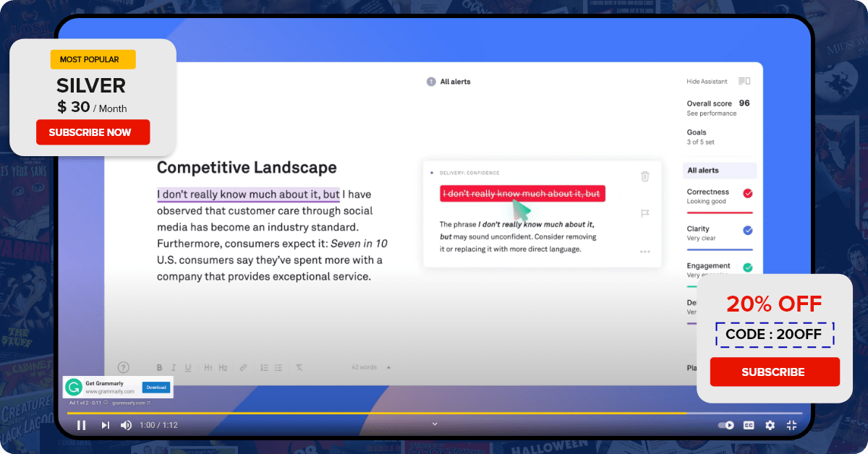
Task: Expand the chevron below progress bar
Action: [435, 424]
